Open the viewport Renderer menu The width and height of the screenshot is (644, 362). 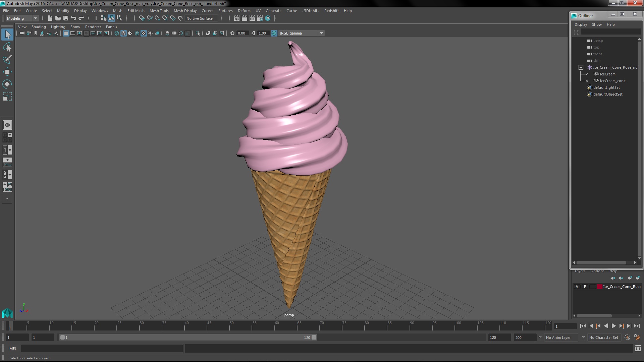tap(93, 27)
